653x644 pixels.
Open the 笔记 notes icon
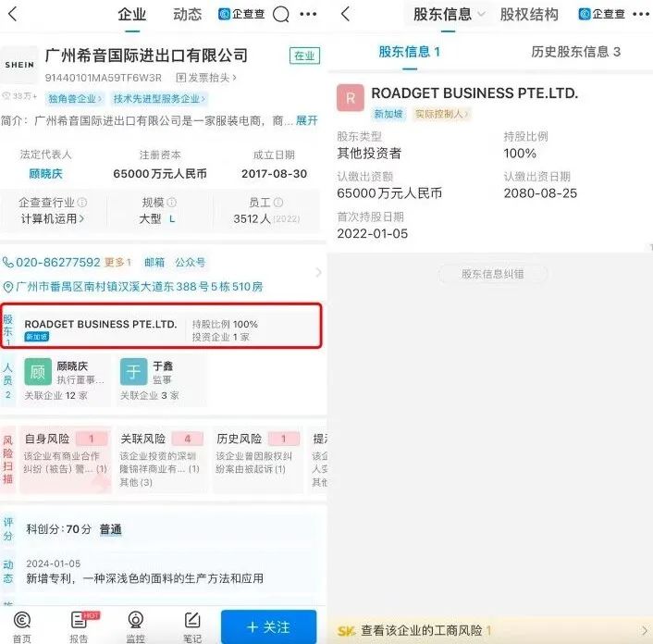[x=192, y=625]
